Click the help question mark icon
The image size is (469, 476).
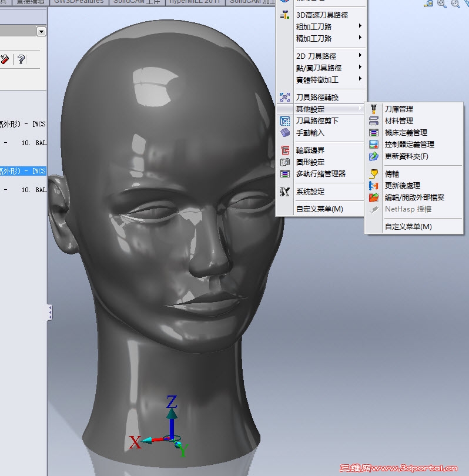(x=21, y=59)
